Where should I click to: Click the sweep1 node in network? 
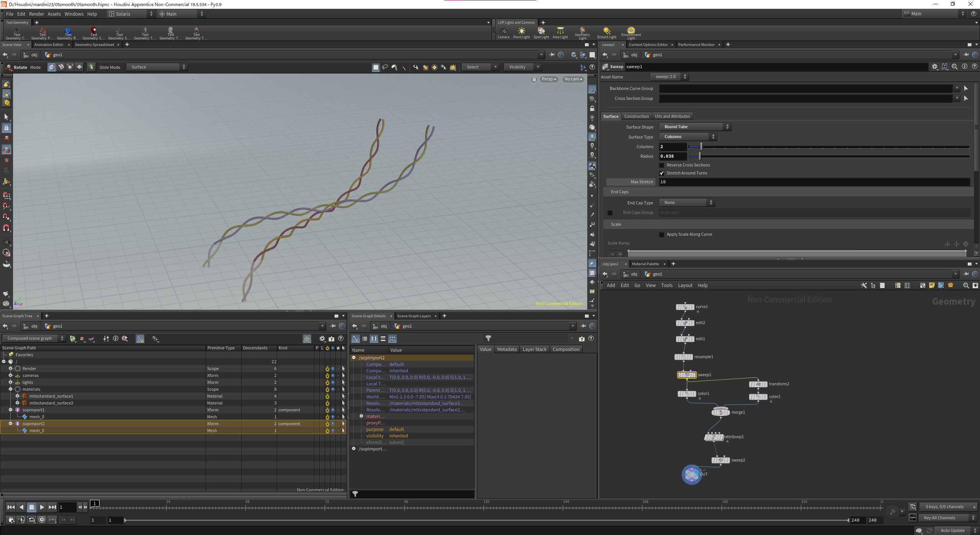pyautogui.click(x=687, y=375)
